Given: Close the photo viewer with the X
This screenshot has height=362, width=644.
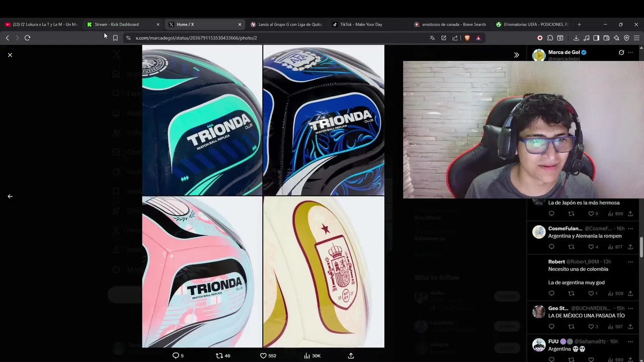Looking at the screenshot, I should click(x=10, y=55).
